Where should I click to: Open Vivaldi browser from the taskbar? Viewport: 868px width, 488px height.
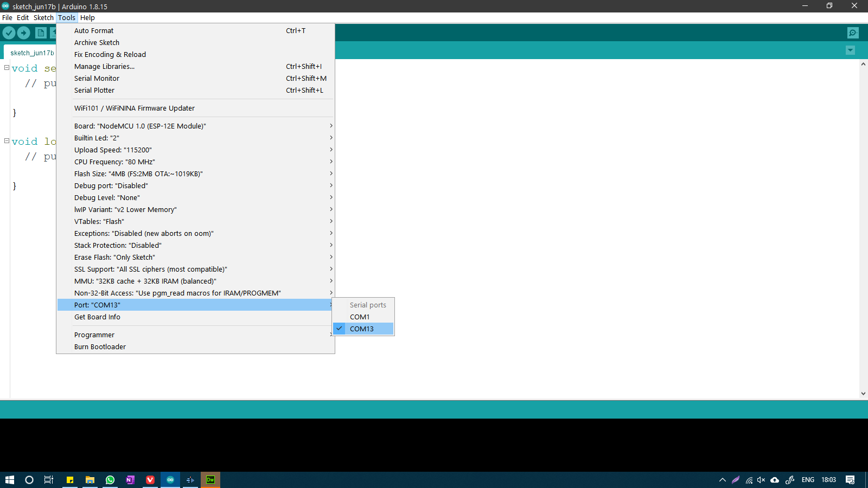[150, 480]
